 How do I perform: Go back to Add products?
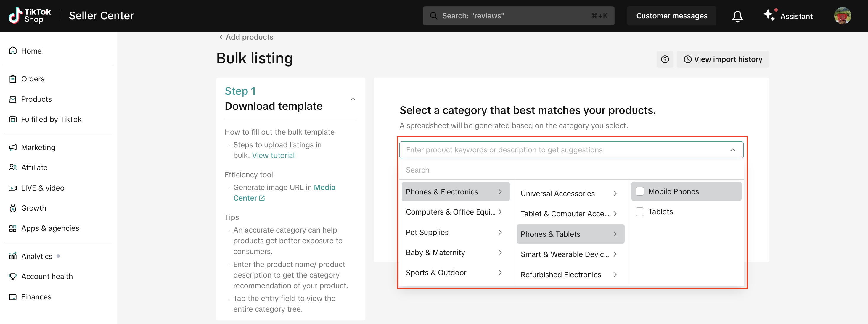(246, 37)
